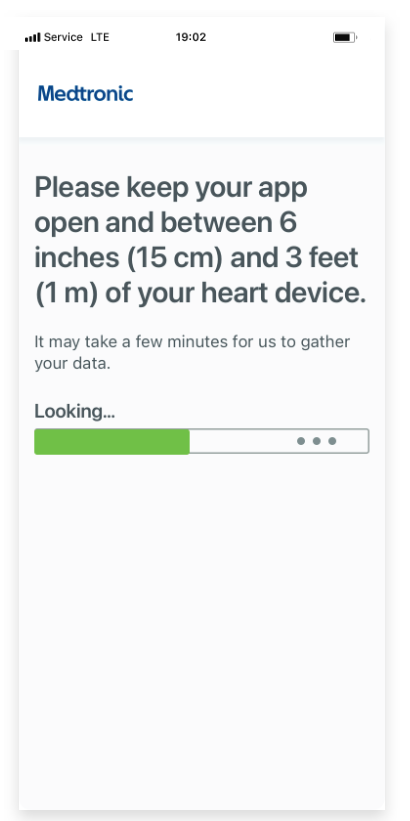The width and height of the screenshot is (410, 821).
Task: Tap the '(15 cm)' text in heading
Action: coord(175,258)
